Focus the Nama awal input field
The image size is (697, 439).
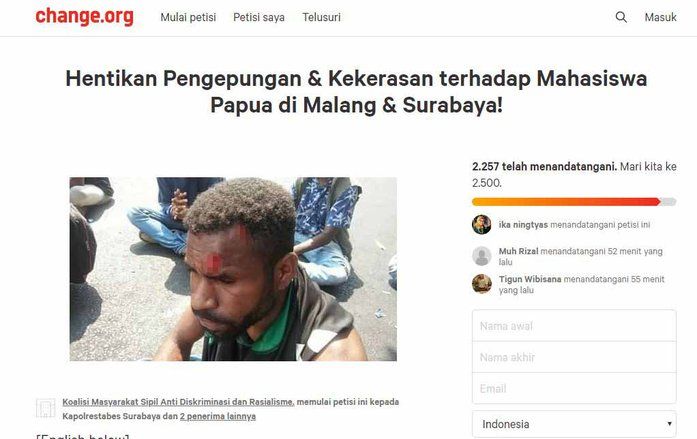pyautogui.click(x=574, y=326)
